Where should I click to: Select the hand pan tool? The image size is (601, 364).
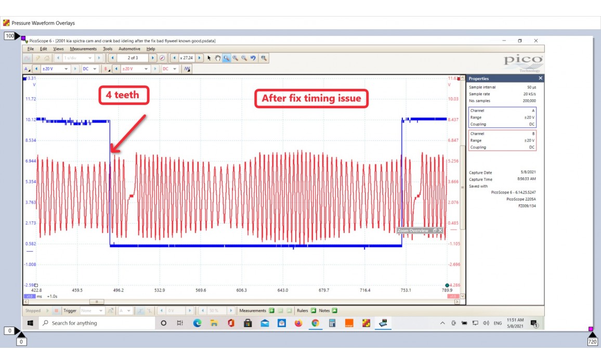coord(218,58)
